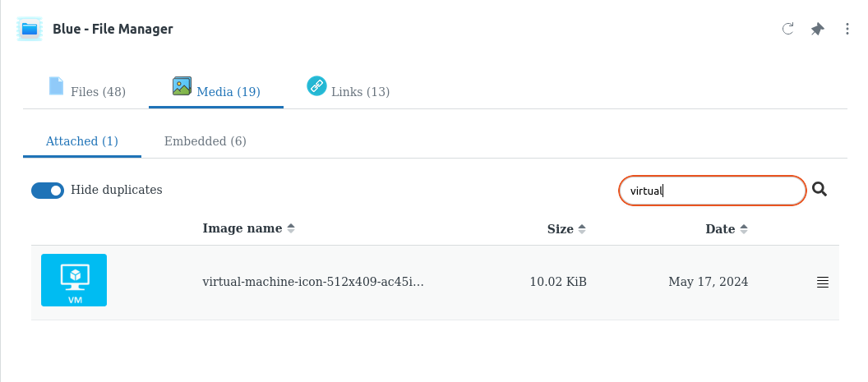
Task: Open the hamburger menu for virtual-machine image
Action: click(x=822, y=283)
